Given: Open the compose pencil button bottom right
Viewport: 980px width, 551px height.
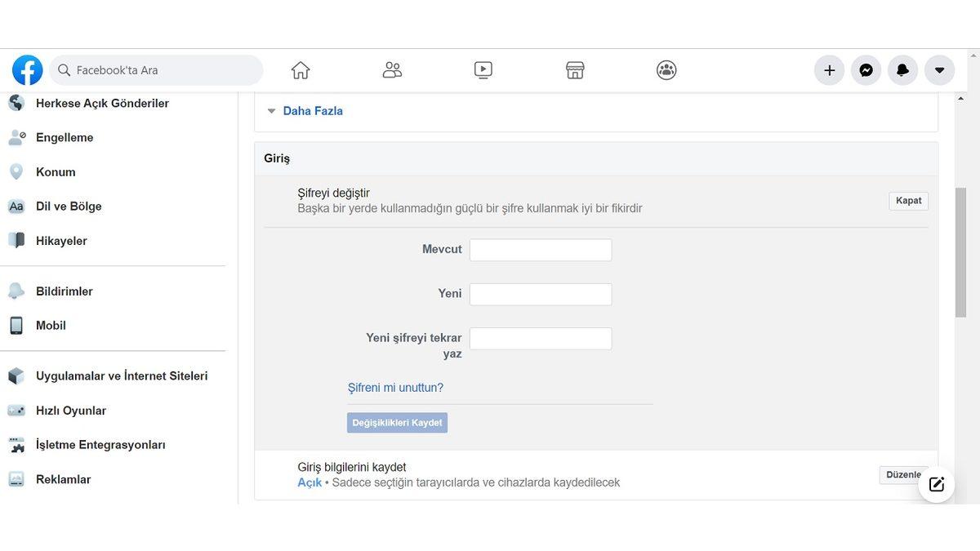Looking at the screenshot, I should [936, 484].
